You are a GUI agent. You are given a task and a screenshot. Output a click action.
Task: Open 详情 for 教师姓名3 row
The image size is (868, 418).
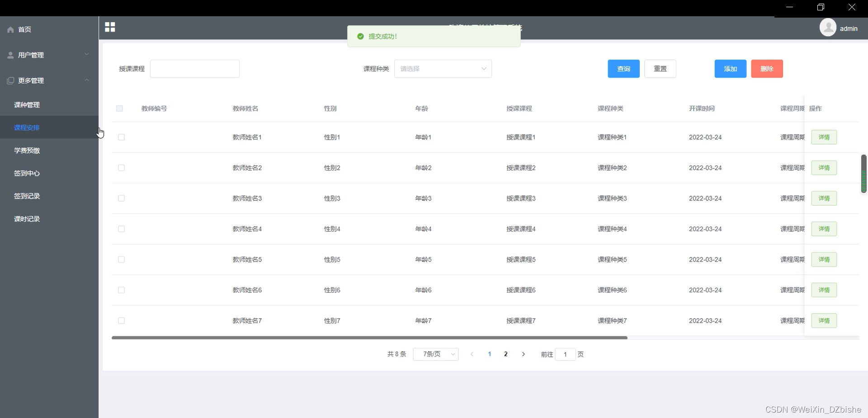click(824, 198)
